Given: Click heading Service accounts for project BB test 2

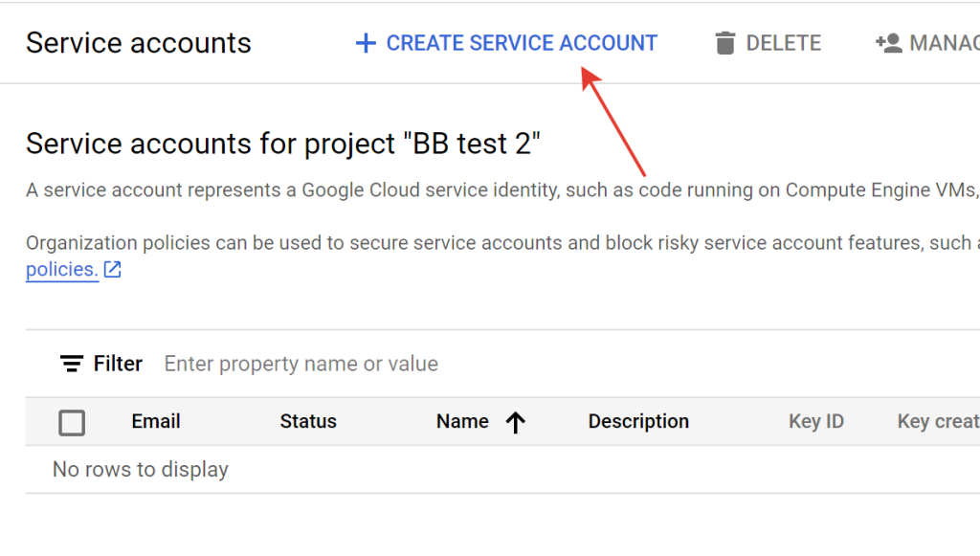Looking at the screenshot, I should click(x=283, y=144).
